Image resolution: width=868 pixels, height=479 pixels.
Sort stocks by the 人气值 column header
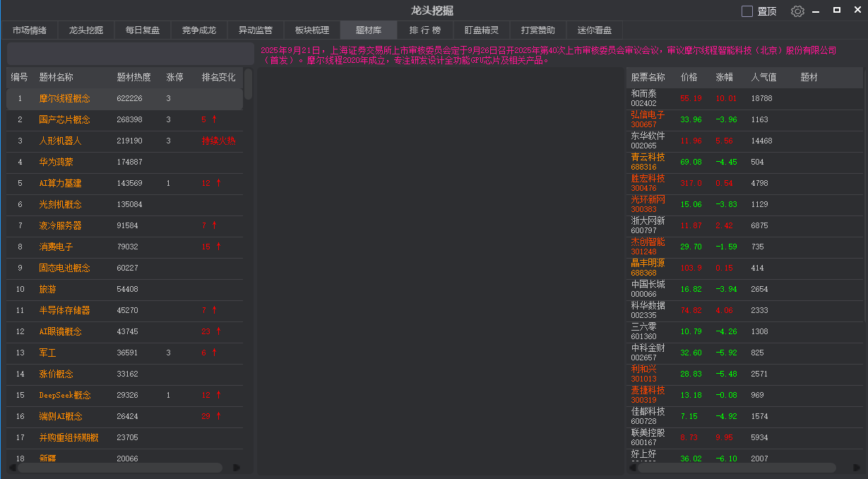[766, 77]
